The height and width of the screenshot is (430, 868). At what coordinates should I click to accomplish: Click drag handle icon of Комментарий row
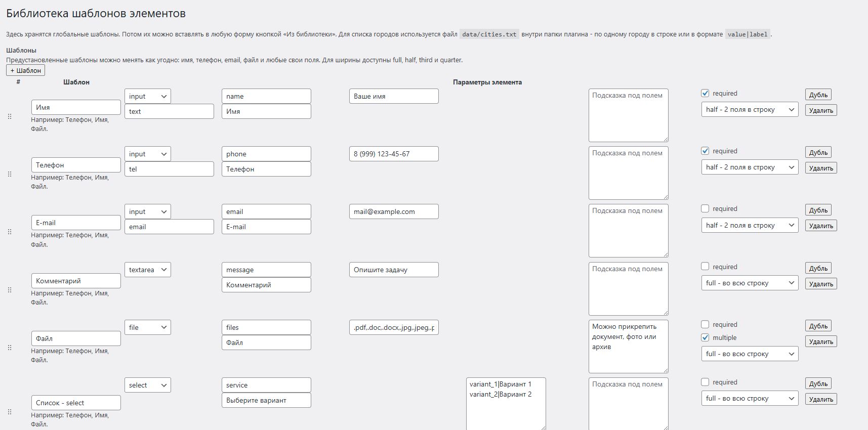tap(10, 290)
